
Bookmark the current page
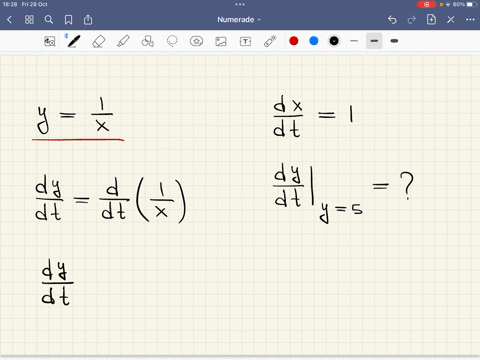(68, 20)
